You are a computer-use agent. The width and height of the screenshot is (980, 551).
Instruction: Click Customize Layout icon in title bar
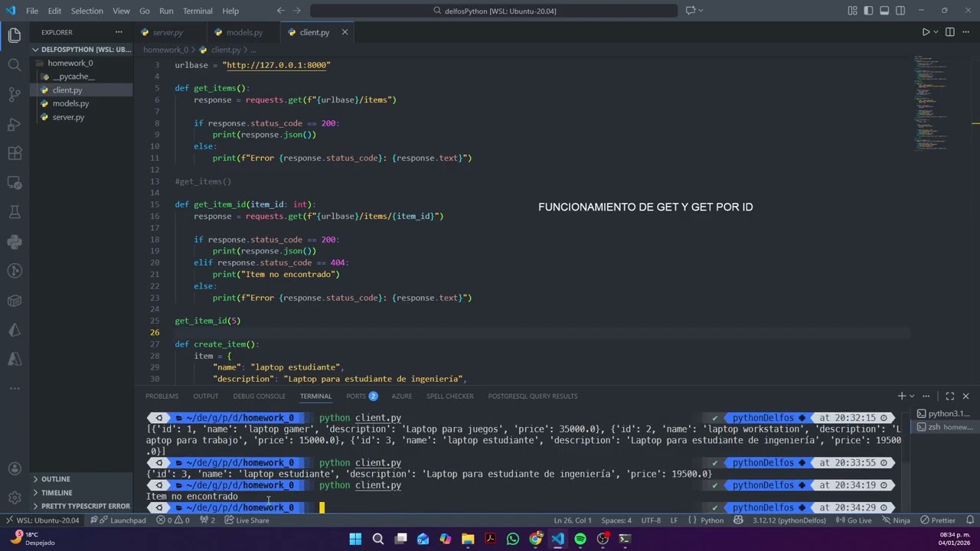853,11
